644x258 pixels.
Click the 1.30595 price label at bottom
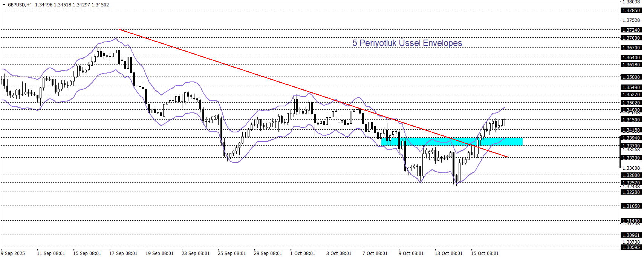point(630,247)
